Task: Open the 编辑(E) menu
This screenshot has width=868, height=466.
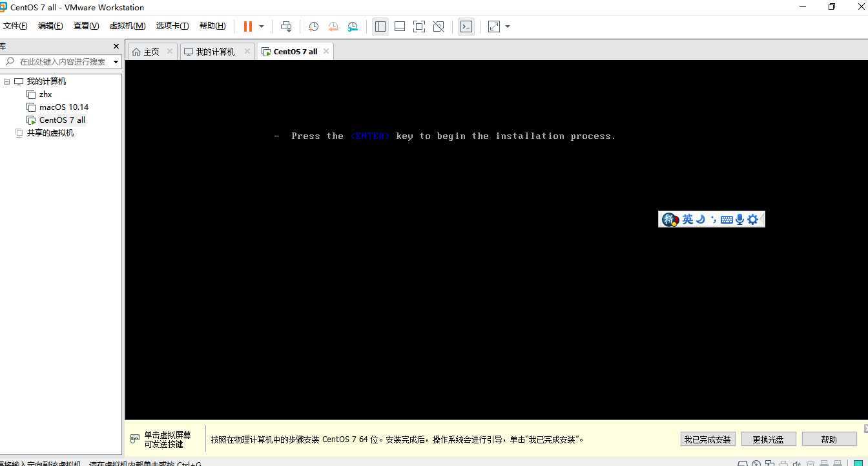Action: point(50,26)
